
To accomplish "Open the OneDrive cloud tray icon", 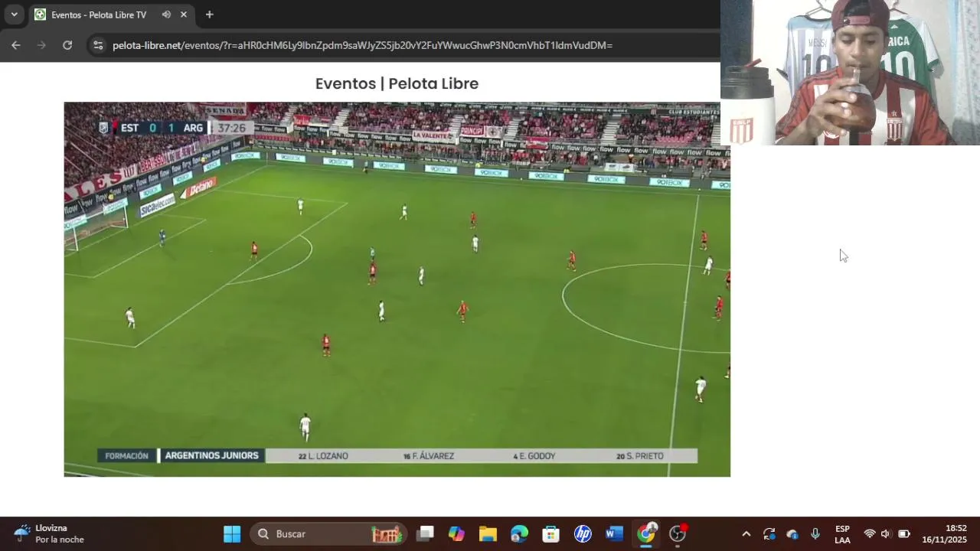I will click(792, 534).
